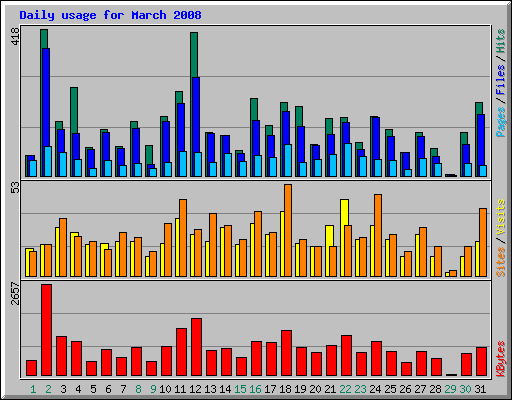Click the cyan Pages bar for day 18

[288, 160]
